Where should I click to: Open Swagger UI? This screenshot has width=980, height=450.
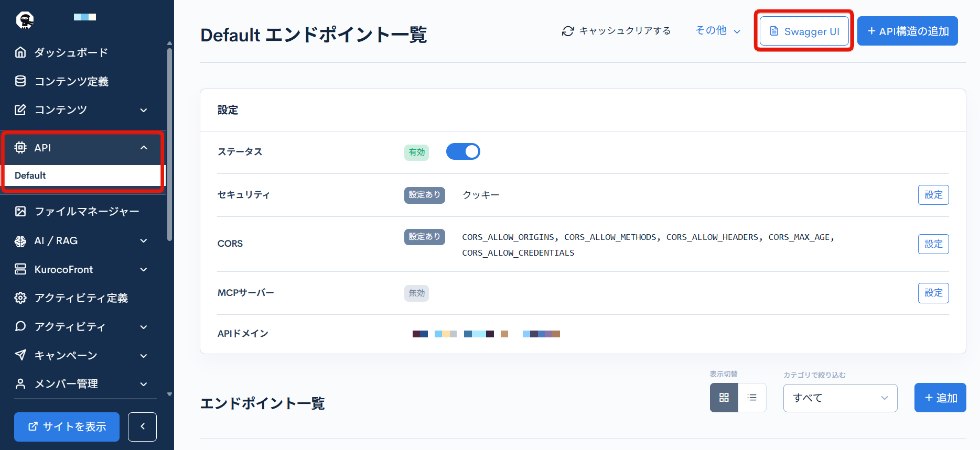[x=804, y=31]
